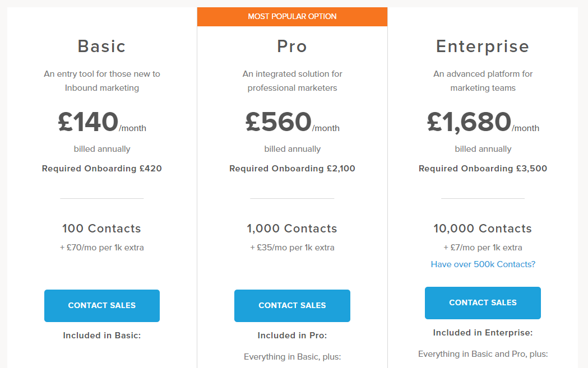Click the £1,680/month price

coord(483,122)
